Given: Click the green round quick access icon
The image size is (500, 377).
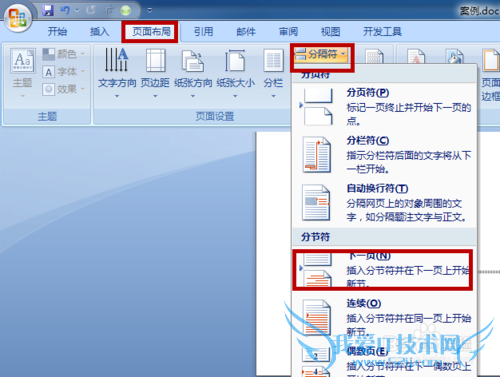Looking at the screenshot, I should [x=126, y=11].
